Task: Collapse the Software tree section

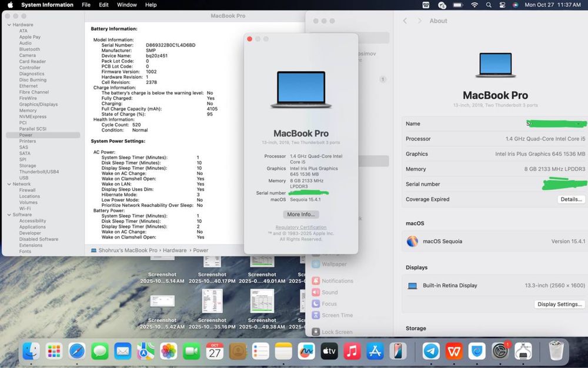Action: click(9, 215)
